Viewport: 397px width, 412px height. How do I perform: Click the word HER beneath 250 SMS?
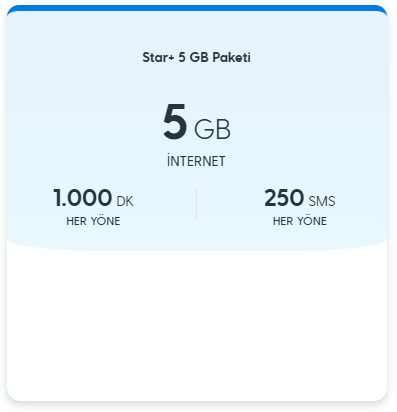pos(283,221)
